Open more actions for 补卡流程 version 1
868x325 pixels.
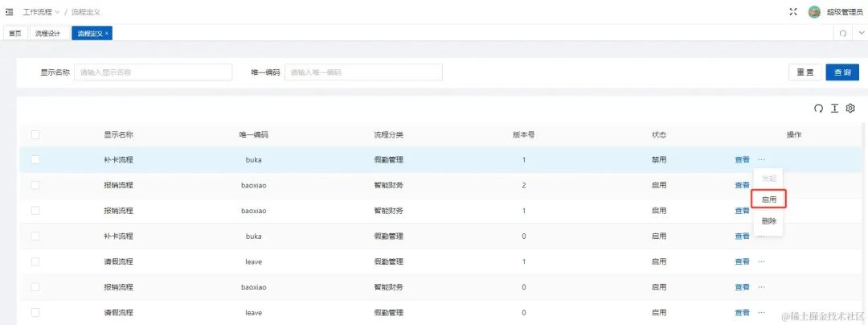click(x=762, y=159)
